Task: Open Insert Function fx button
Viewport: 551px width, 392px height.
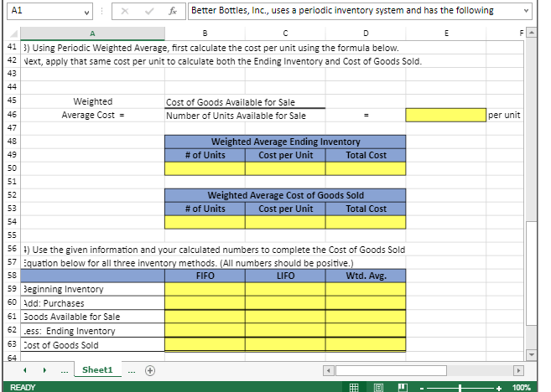Action: click(x=173, y=11)
